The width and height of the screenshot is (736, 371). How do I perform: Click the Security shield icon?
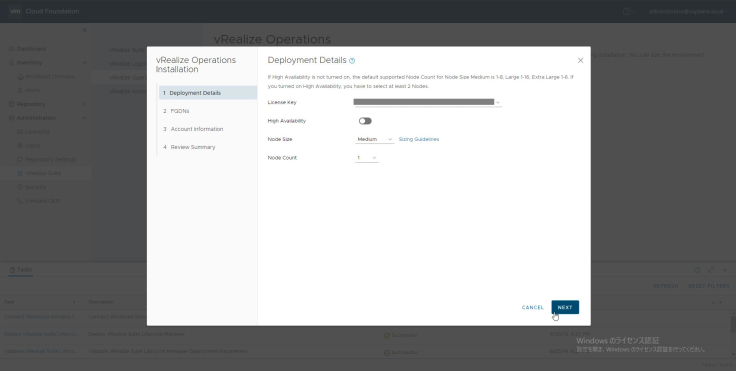[x=20, y=187]
